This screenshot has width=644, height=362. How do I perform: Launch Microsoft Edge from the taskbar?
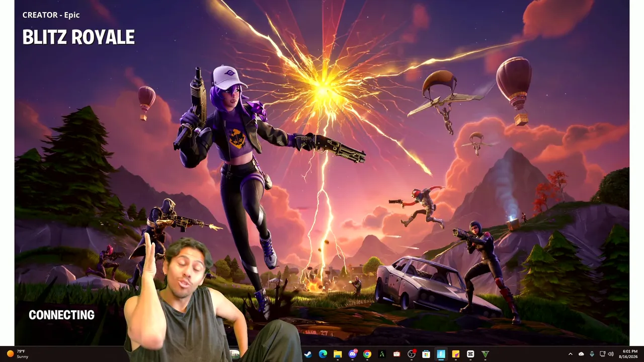tap(323, 354)
